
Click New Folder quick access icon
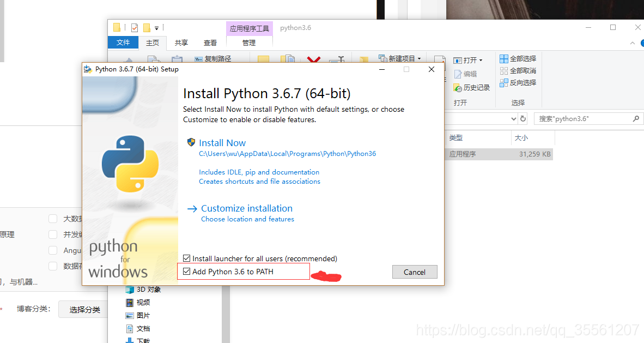(147, 28)
